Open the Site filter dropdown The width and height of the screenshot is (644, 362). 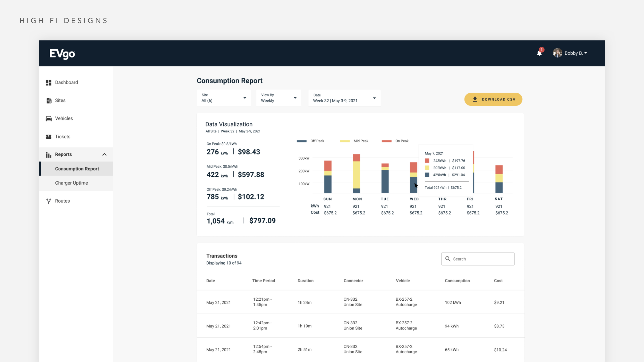coord(224,98)
